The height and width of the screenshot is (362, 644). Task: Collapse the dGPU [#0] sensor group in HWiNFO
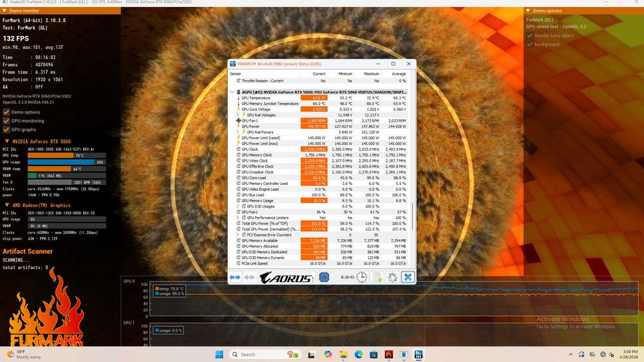click(x=232, y=92)
